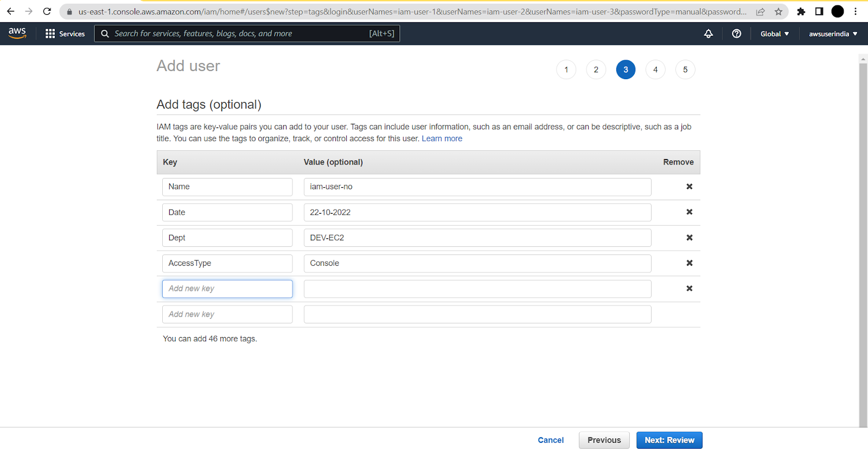This screenshot has width=868, height=452.
Task: Open browser extensions puzzle icon
Action: click(x=801, y=11)
